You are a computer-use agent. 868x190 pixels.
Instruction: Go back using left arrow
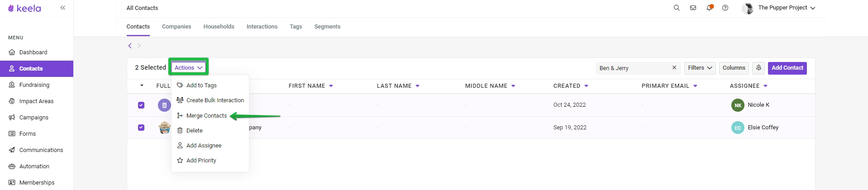(130, 46)
